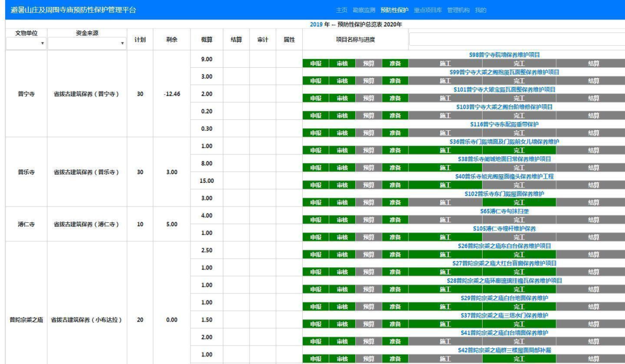Open the S105溥仁寺幢杆维护保养 project link
The width and height of the screenshot is (625, 364).
coord(504,229)
